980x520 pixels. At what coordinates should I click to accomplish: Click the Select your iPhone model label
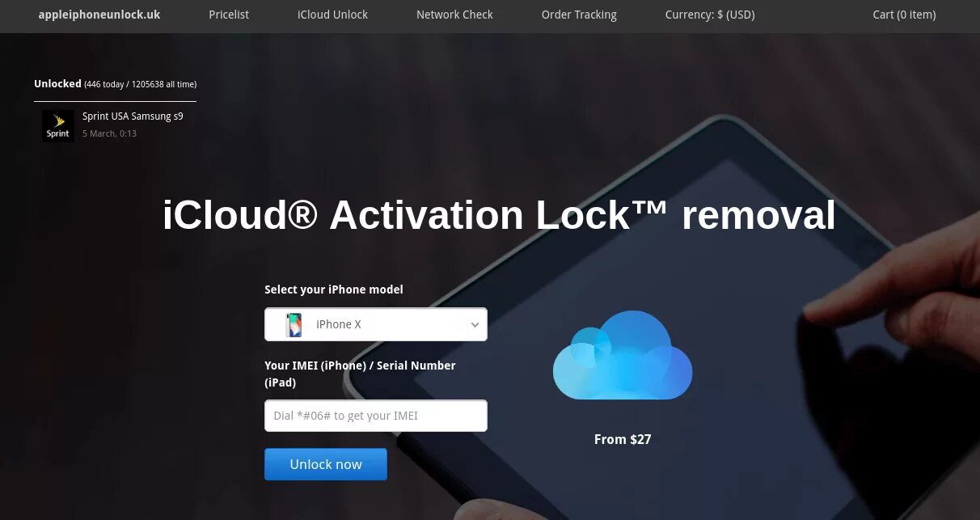[x=334, y=290]
